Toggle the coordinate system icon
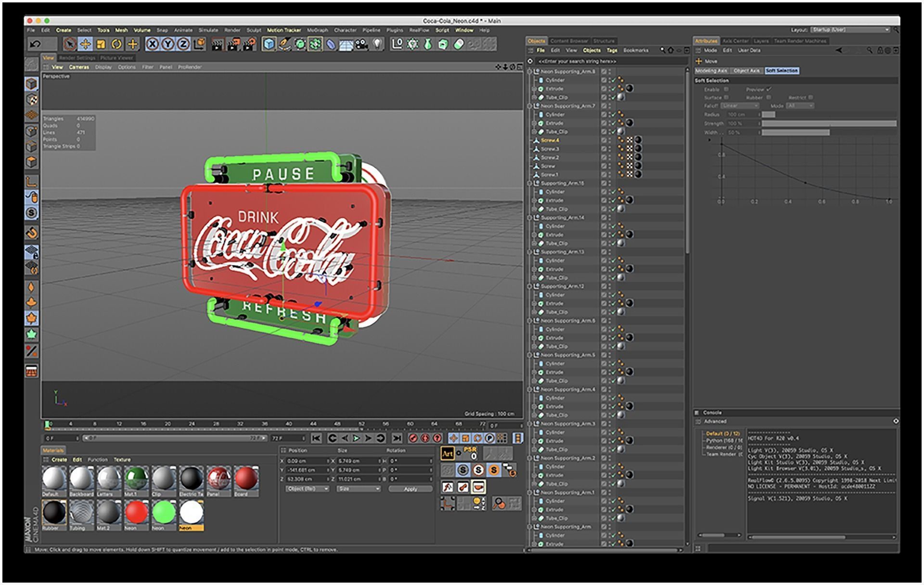This screenshot has width=924, height=585. pyautogui.click(x=199, y=44)
